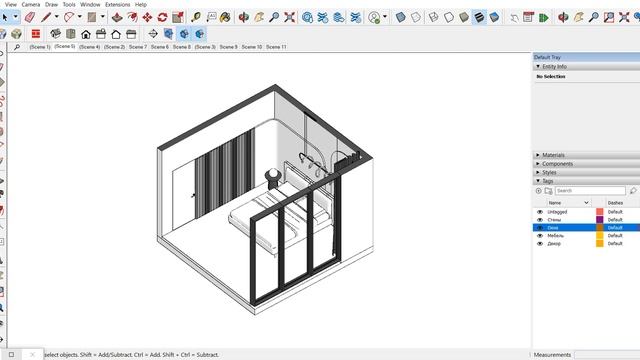640x360 pixels.
Task: Toggle visibility of highlighted Окна tag
Action: click(x=540, y=228)
